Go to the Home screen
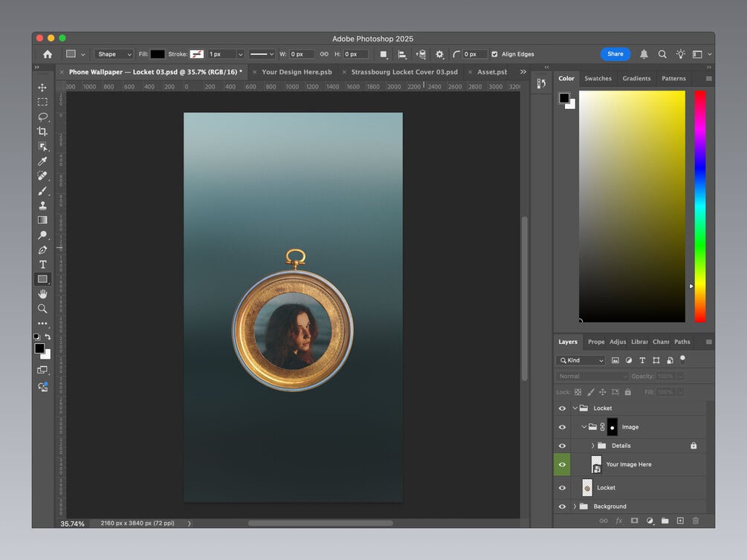The image size is (747, 560). click(x=48, y=54)
